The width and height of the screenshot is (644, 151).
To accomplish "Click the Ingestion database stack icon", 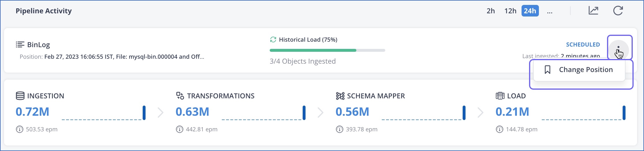I will 20,96.
